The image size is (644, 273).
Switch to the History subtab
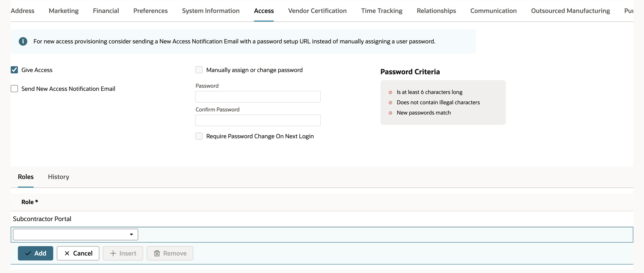[59, 177]
